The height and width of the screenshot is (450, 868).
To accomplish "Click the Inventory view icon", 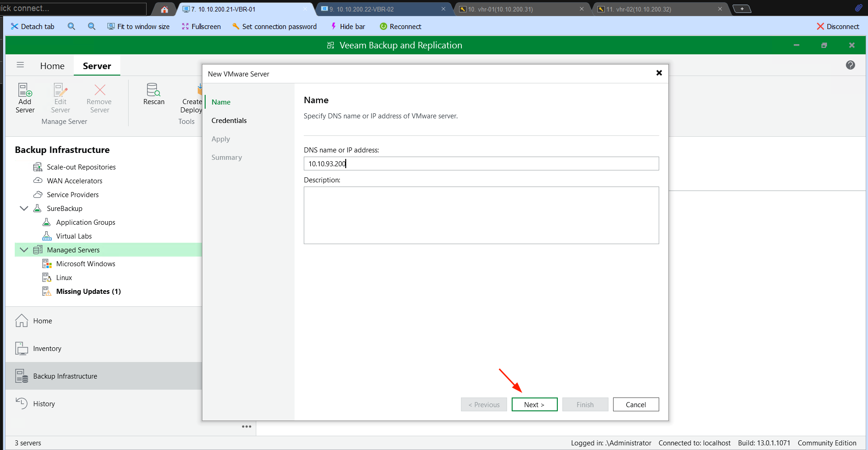I will click(22, 348).
